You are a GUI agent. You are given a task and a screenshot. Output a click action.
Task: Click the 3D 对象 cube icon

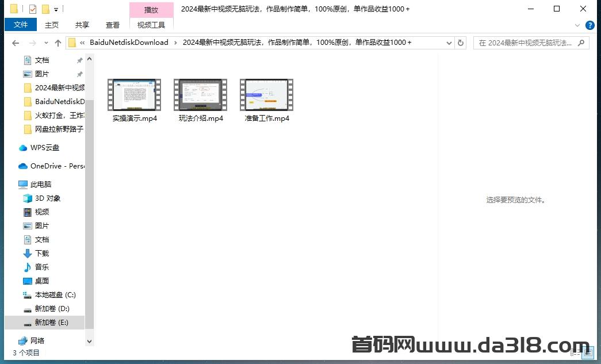click(x=28, y=198)
